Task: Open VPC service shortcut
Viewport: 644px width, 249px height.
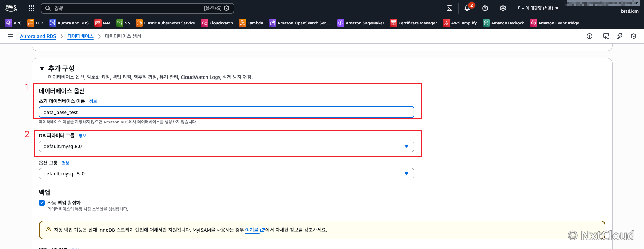Action: pos(14,23)
